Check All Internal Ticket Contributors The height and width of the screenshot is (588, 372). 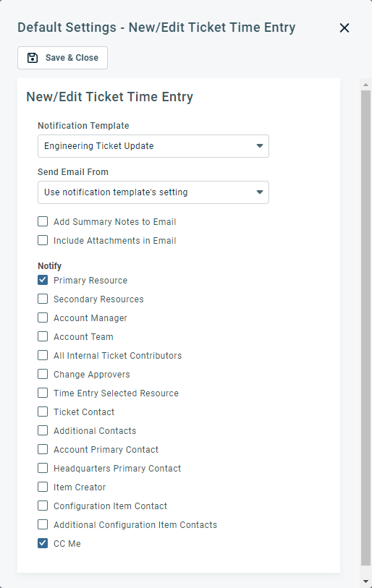43,355
